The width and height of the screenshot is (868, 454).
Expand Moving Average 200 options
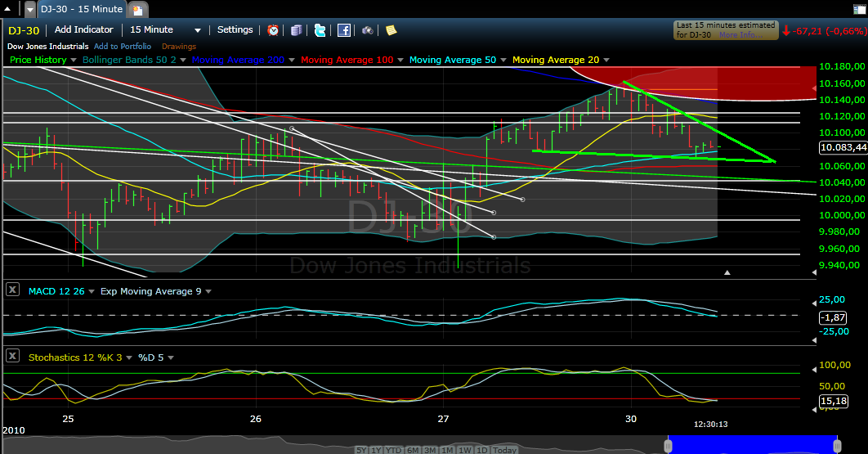click(x=292, y=60)
